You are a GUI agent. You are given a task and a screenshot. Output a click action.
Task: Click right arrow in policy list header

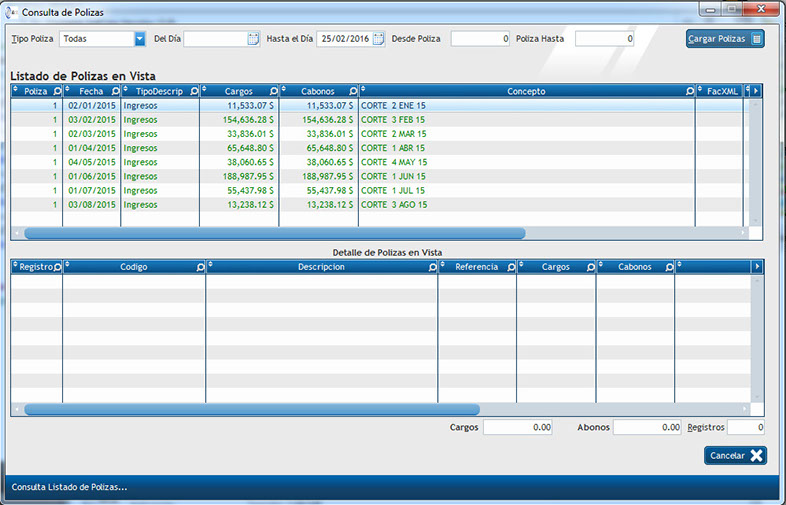pos(756,91)
